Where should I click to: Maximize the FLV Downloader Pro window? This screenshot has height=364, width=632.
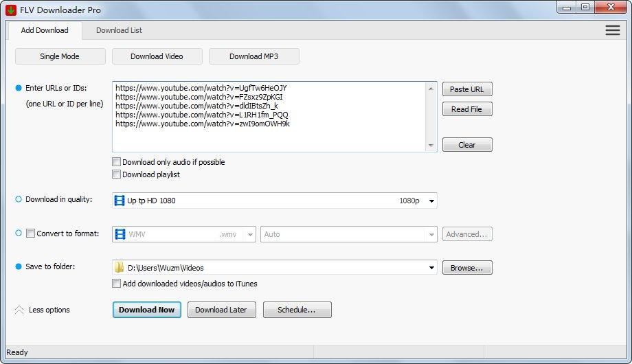[585, 8]
